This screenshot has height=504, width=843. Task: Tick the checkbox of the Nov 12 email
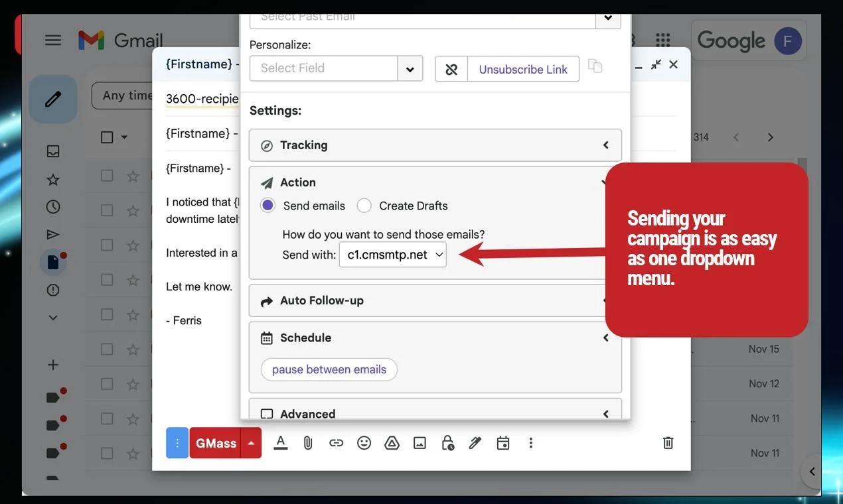tap(106, 383)
